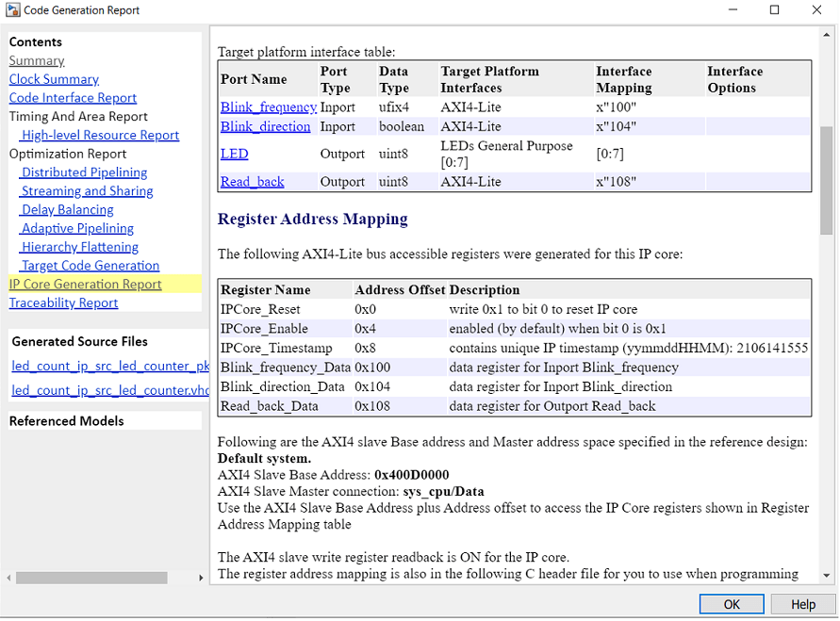The height and width of the screenshot is (621, 840).
Task: Open Help for the Code Generation Report
Action: point(802,604)
